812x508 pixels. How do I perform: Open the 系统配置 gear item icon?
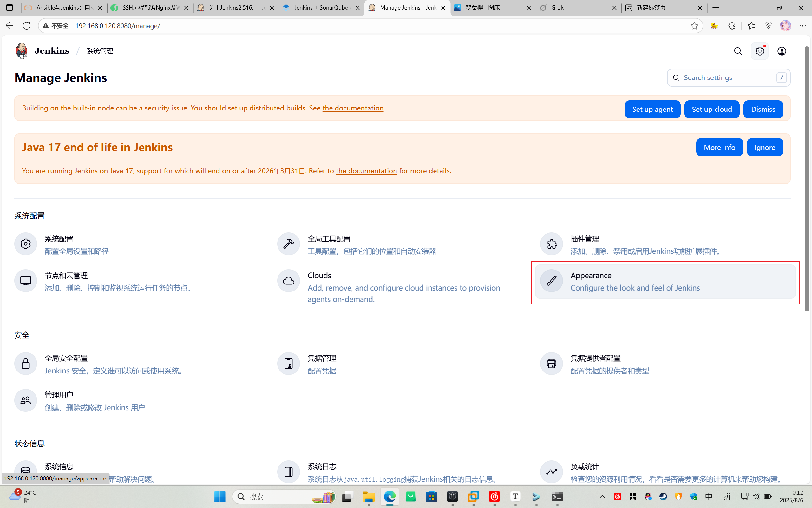(x=25, y=244)
